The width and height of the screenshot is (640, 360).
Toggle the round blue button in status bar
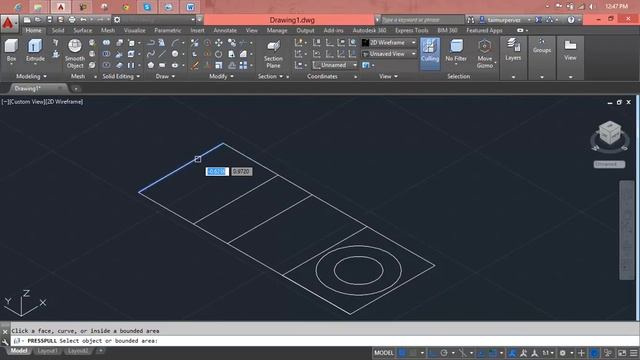[x=594, y=353]
